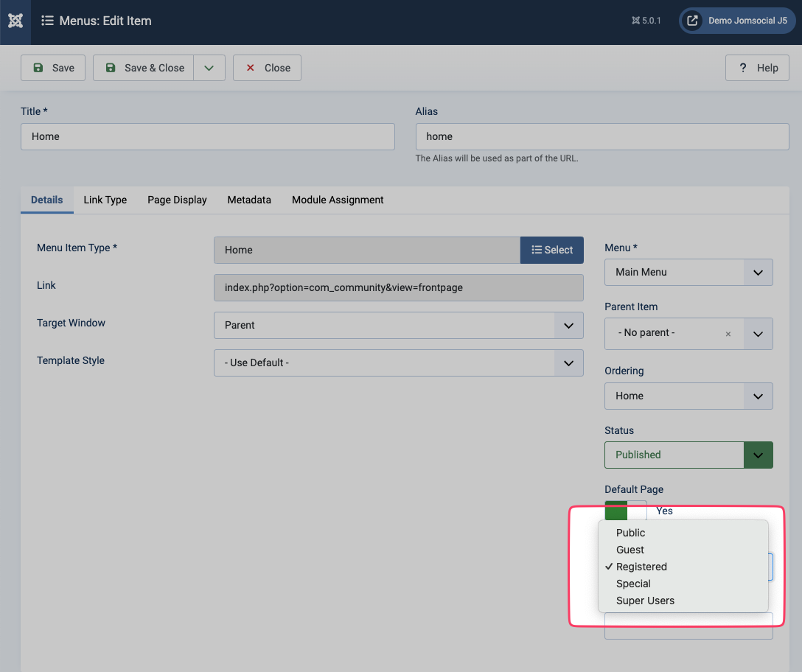This screenshot has height=672, width=802.
Task: Open the Help page
Action: point(757,68)
